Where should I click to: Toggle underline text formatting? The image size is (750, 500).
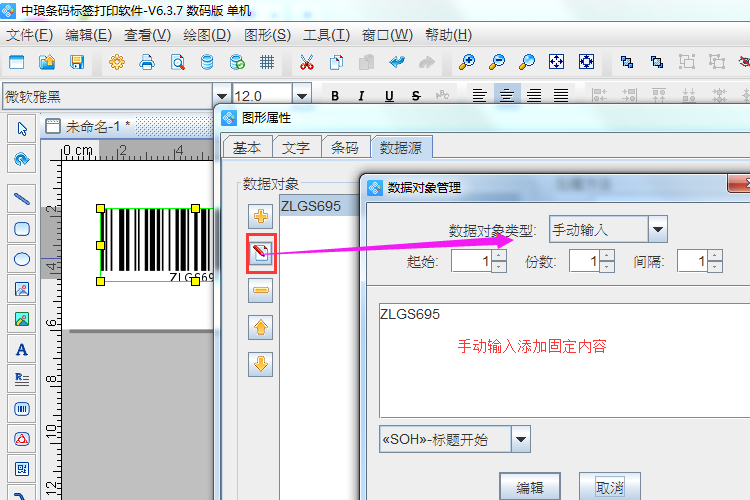tap(388, 96)
